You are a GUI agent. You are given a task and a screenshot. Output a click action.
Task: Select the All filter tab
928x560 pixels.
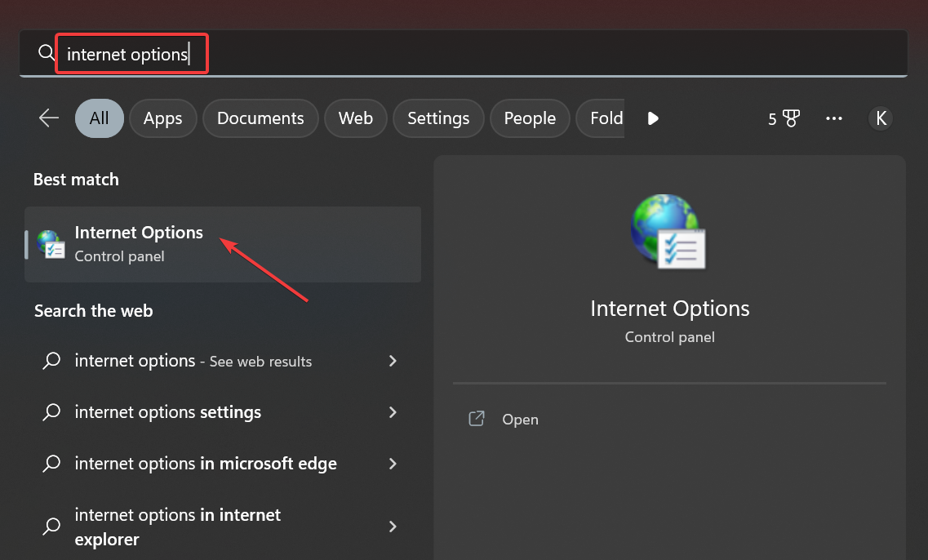pos(100,118)
